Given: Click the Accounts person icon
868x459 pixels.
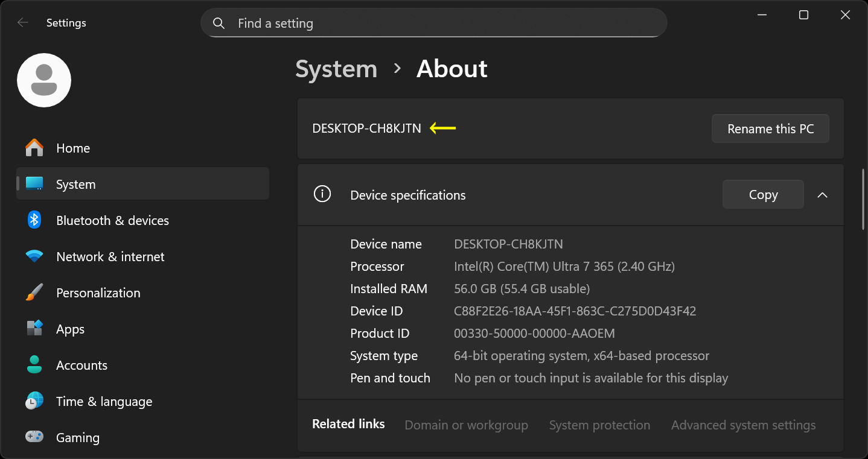Looking at the screenshot, I should (x=34, y=364).
